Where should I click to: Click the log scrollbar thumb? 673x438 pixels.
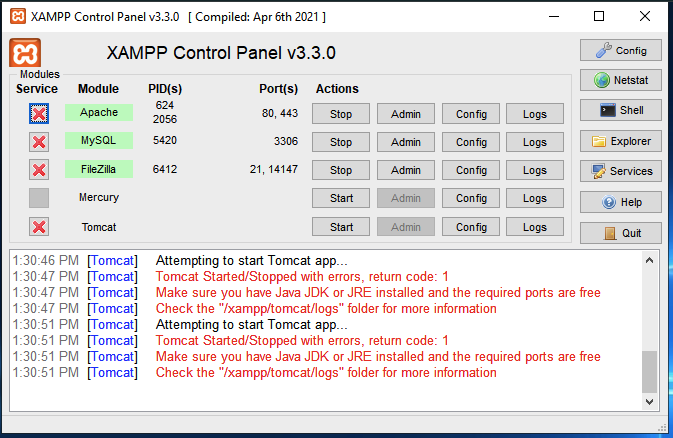point(649,372)
